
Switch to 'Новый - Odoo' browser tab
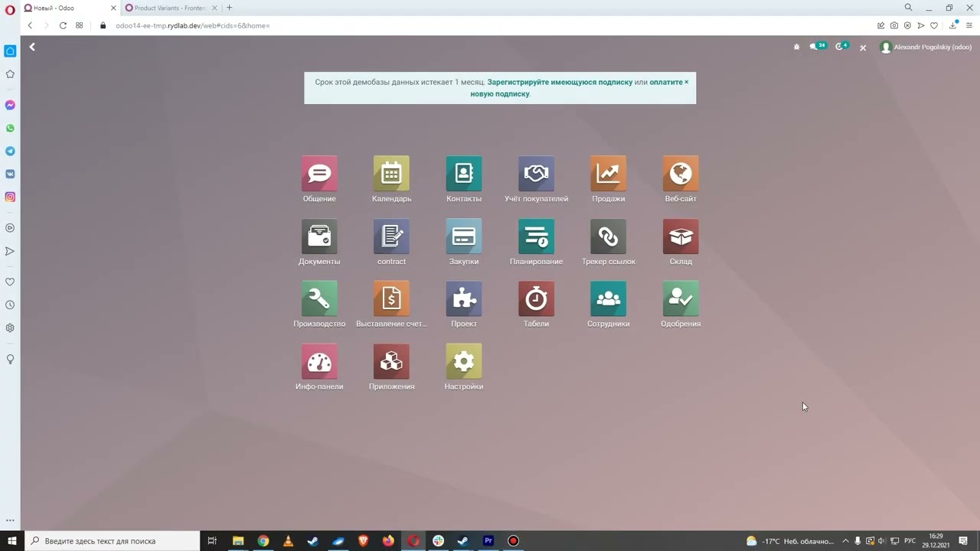[69, 8]
